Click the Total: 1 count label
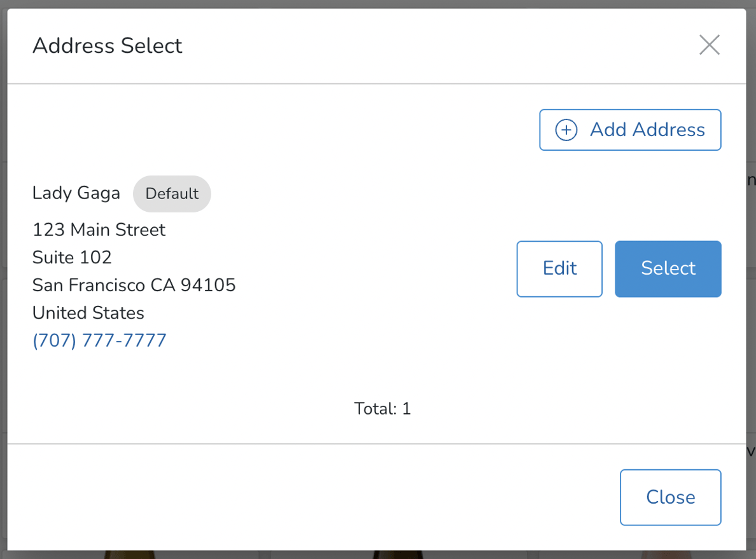Screen dimensions: 756x559 click(x=382, y=409)
